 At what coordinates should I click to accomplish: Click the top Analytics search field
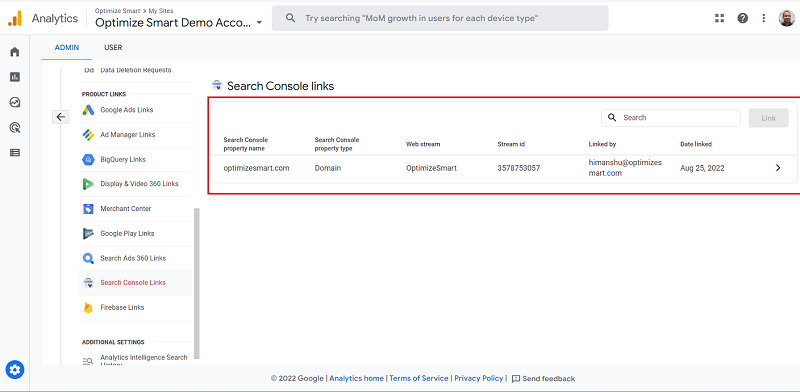[x=440, y=18]
